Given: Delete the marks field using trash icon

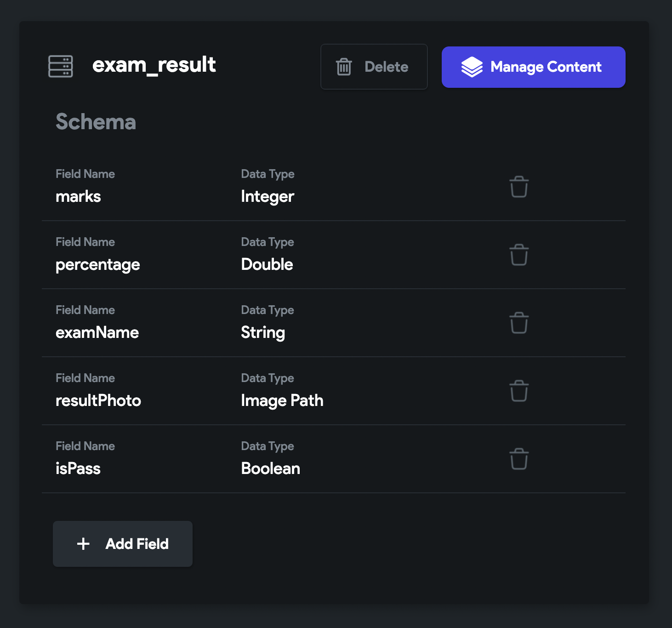Looking at the screenshot, I should point(519,187).
